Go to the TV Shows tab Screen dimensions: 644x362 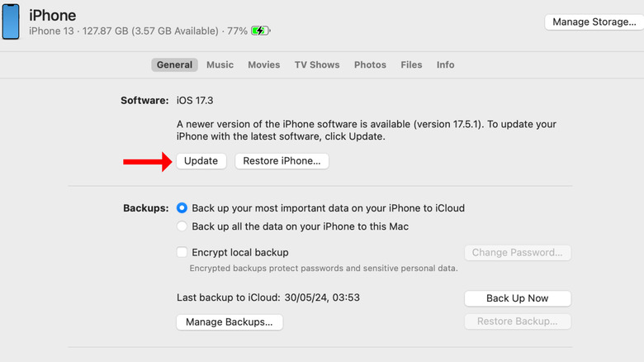(317, 64)
